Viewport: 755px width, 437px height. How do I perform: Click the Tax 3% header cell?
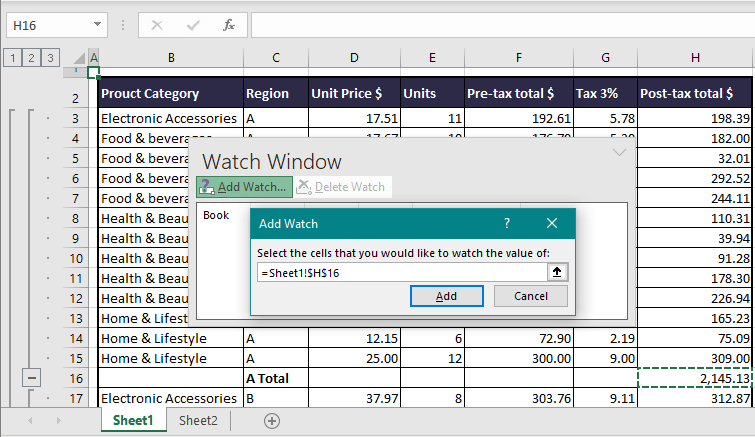pyautogui.click(x=605, y=93)
